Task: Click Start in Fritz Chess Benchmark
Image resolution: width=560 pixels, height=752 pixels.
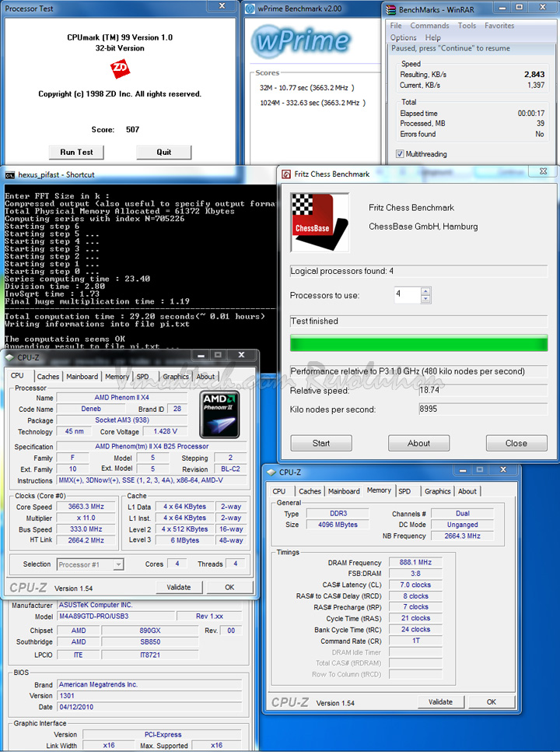Action: (x=321, y=443)
